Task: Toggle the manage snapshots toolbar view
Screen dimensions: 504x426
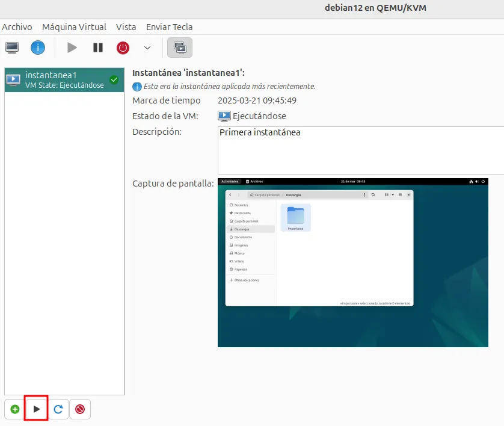Action: pos(180,48)
